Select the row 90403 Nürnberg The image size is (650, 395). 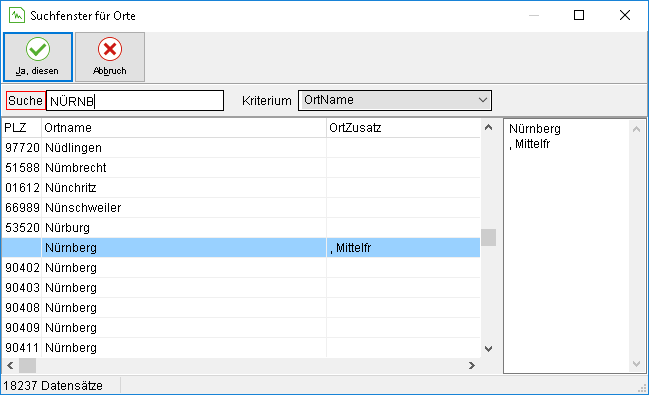point(241,288)
